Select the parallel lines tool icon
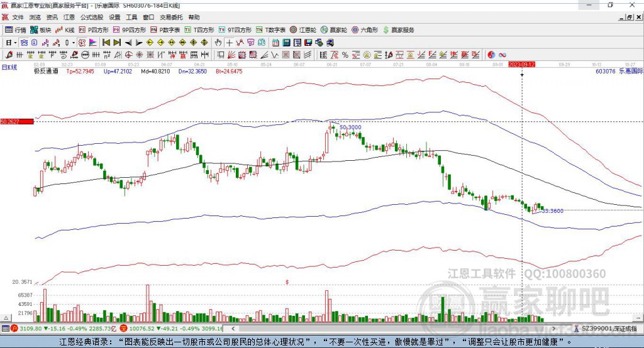 pos(308,55)
